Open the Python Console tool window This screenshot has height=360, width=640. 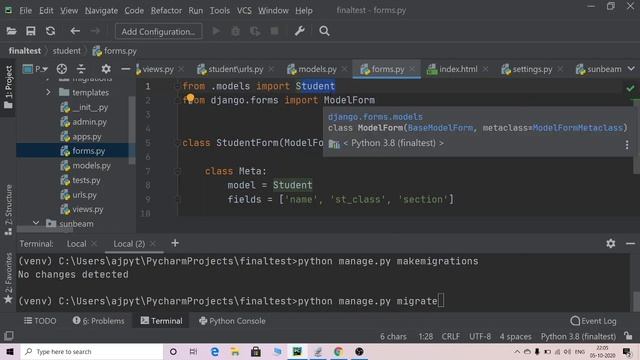pos(232,321)
